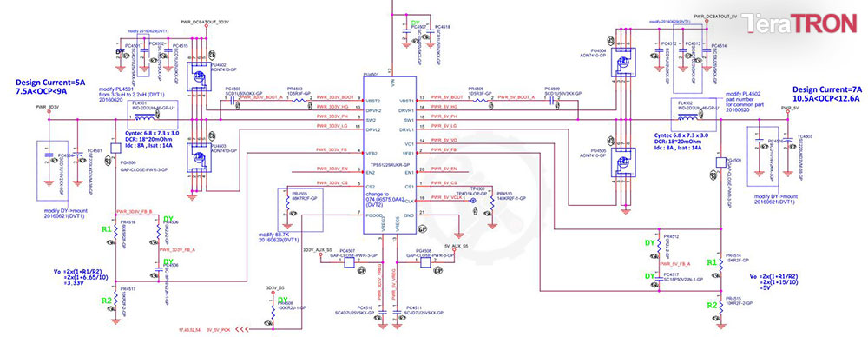Click the PR4510 resistor symbol
The width and height of the screenshot is (868, 337).
491,204
